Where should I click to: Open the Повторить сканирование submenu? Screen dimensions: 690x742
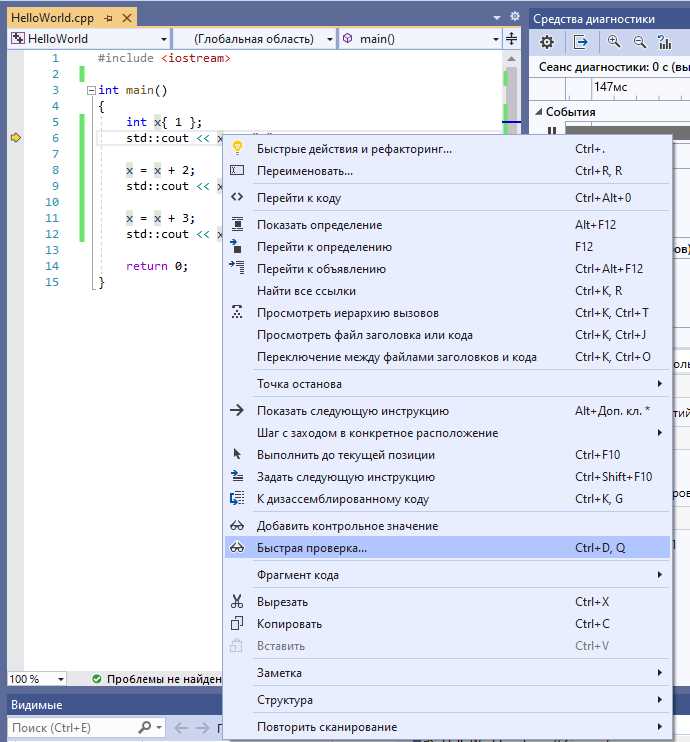(x=447, y=727)
